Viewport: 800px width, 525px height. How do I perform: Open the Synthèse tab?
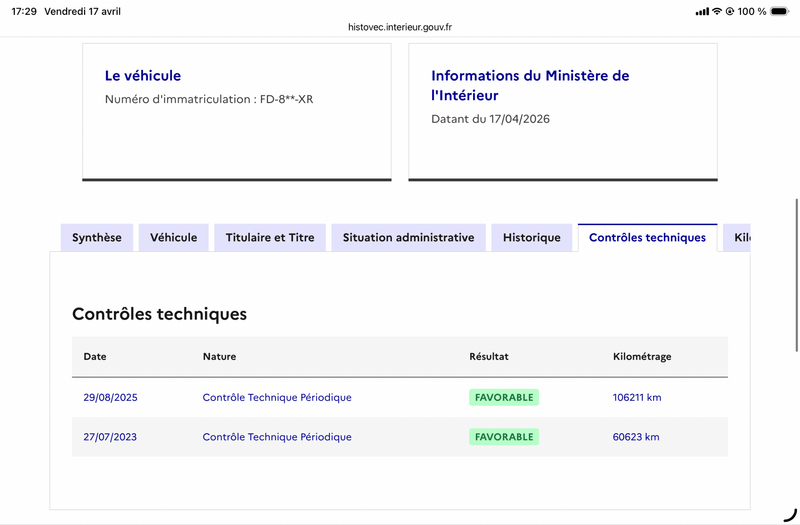[97, 237]
